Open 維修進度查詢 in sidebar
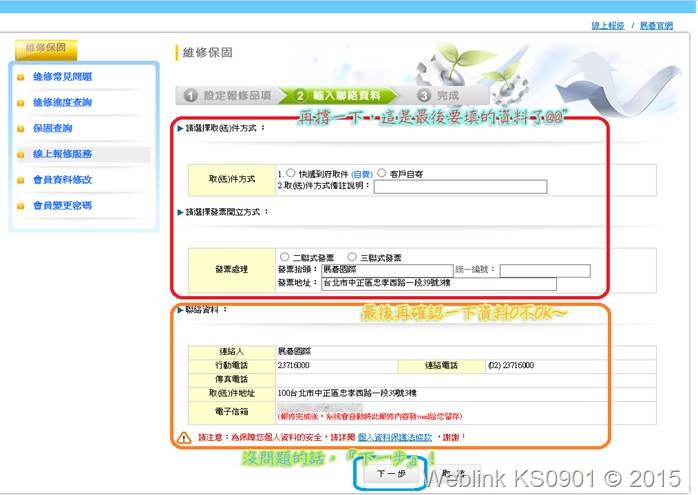The width and height of the screenshot is (698, 495). (x=62, y=102)
